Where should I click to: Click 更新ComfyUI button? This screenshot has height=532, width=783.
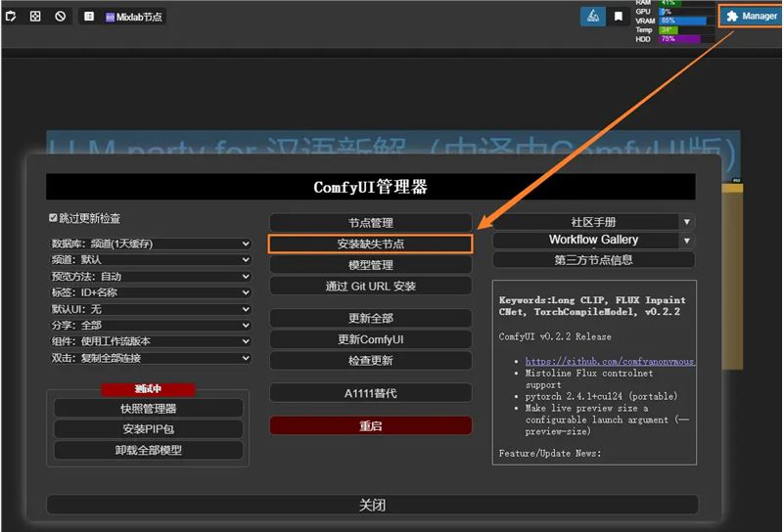(x=371, y=339)
